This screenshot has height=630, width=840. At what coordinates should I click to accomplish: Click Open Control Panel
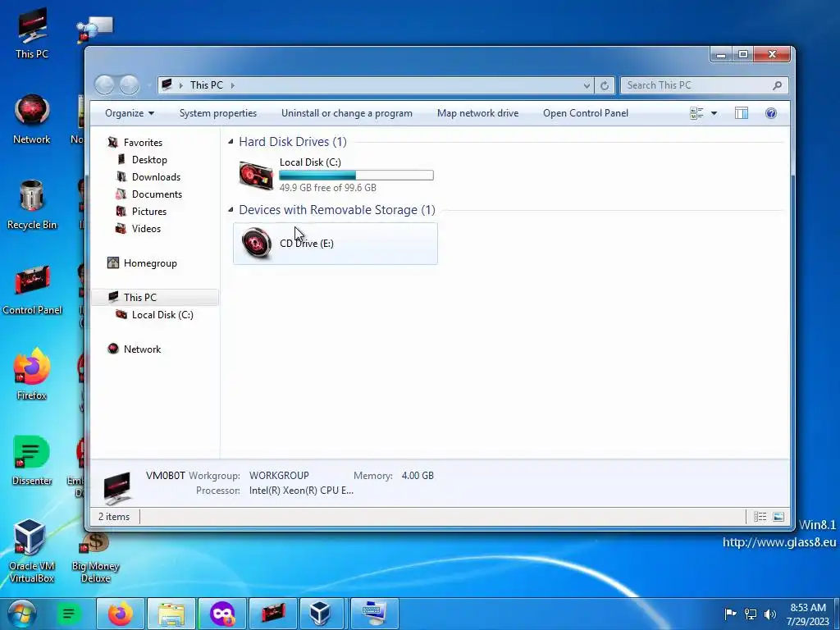tap(586, 113)
